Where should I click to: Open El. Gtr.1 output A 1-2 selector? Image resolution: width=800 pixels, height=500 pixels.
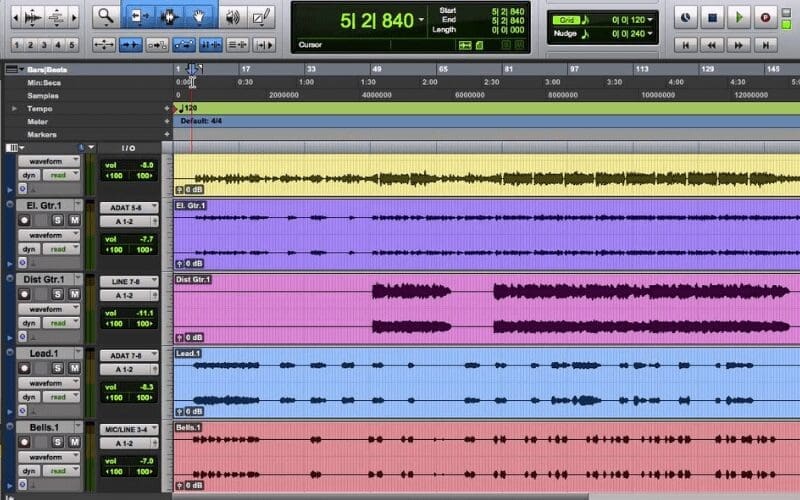[x=129, y=221]
